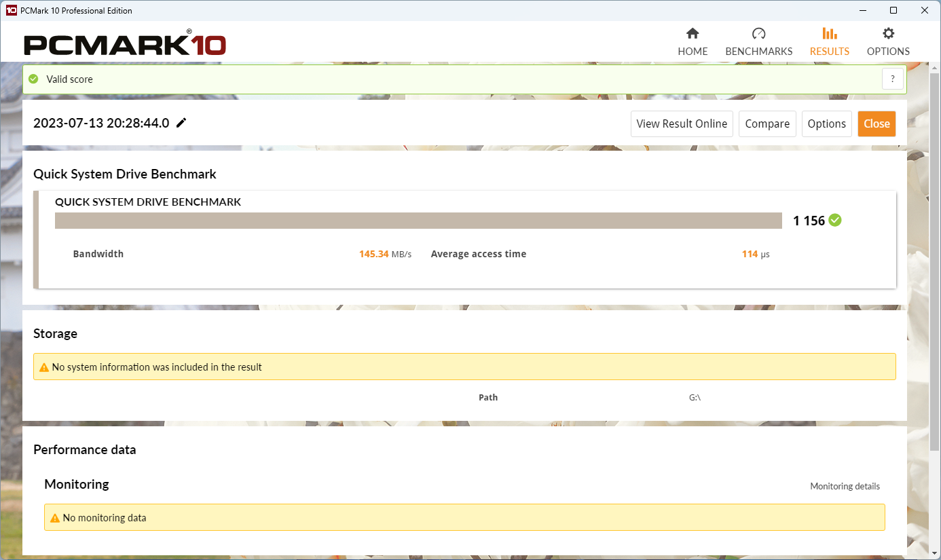Viewport: 941px width, 560px height.
Task: Click the G:\ path value
Action: 695,397
